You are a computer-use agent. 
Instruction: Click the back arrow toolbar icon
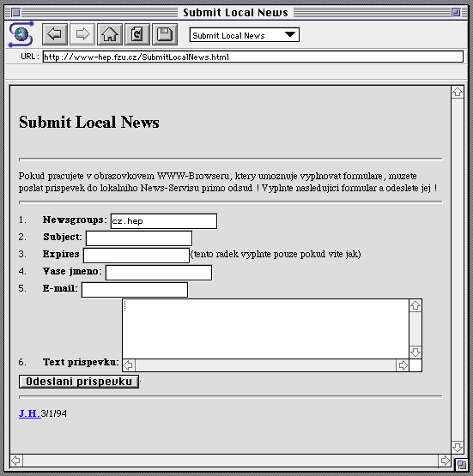pos(55,34)
